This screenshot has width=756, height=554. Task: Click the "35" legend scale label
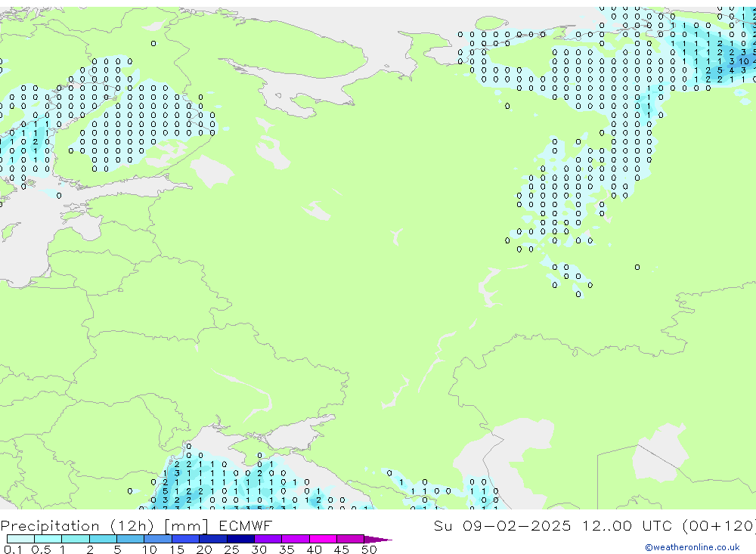[x=287, y=549]
